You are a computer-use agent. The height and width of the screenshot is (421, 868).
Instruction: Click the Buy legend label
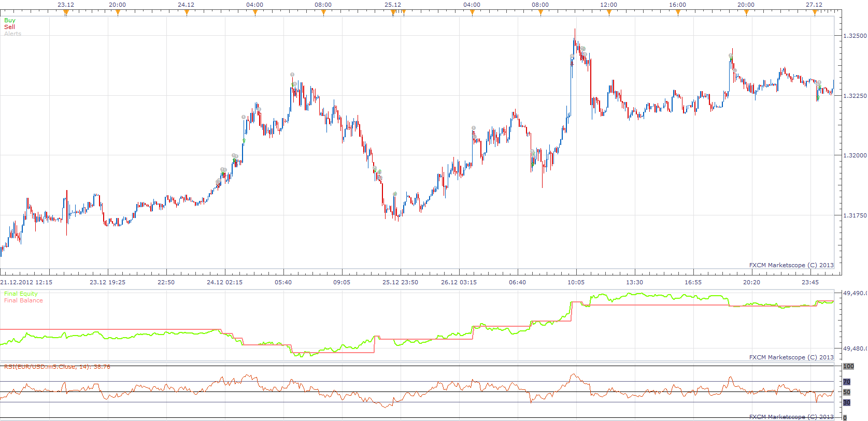[10, 20]
